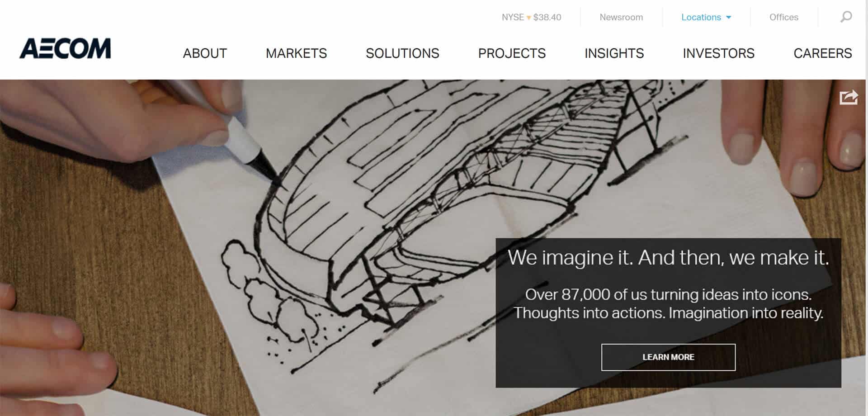Click the NYSE stock down-arrow indicator
The height and width of the screenshot is (416, 868).
[x=528, y=18]
